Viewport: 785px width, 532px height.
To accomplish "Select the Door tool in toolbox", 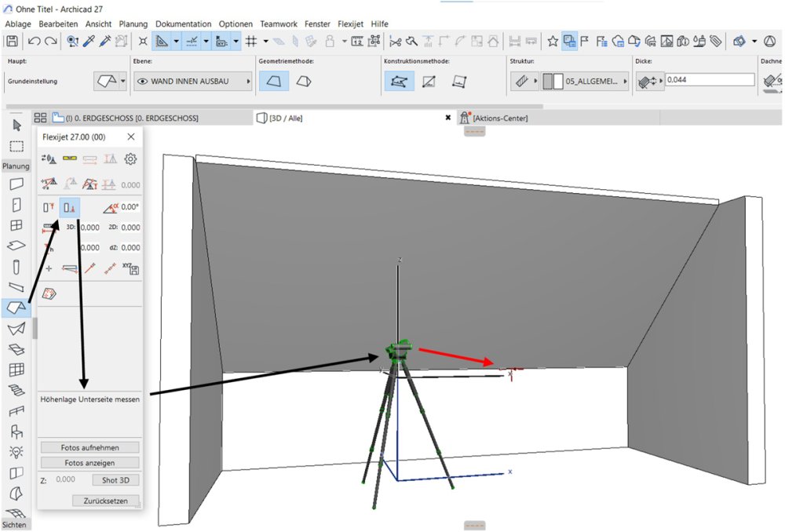I will (x=16, y=205).
